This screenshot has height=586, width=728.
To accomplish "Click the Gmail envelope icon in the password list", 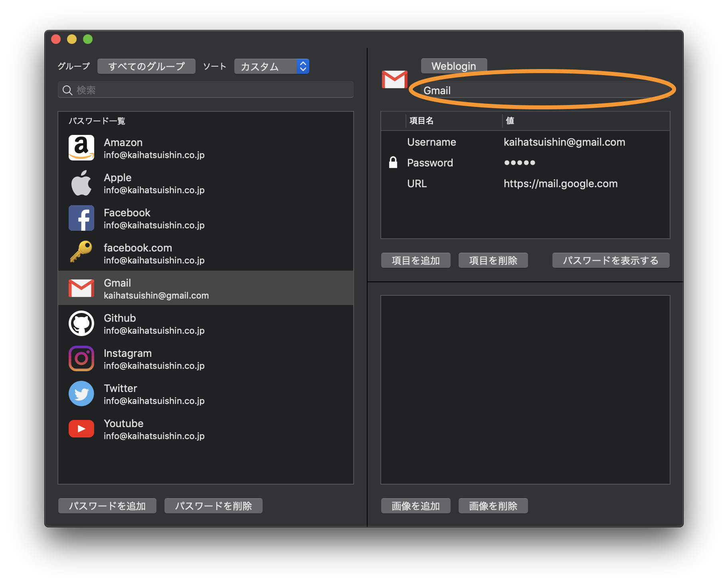I will pyautogui.click(x=81, y=288).
